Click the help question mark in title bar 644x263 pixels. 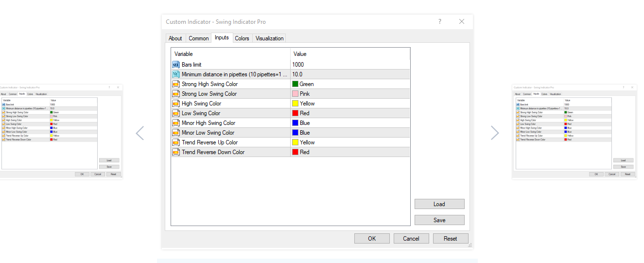click(x=440, y=21)
